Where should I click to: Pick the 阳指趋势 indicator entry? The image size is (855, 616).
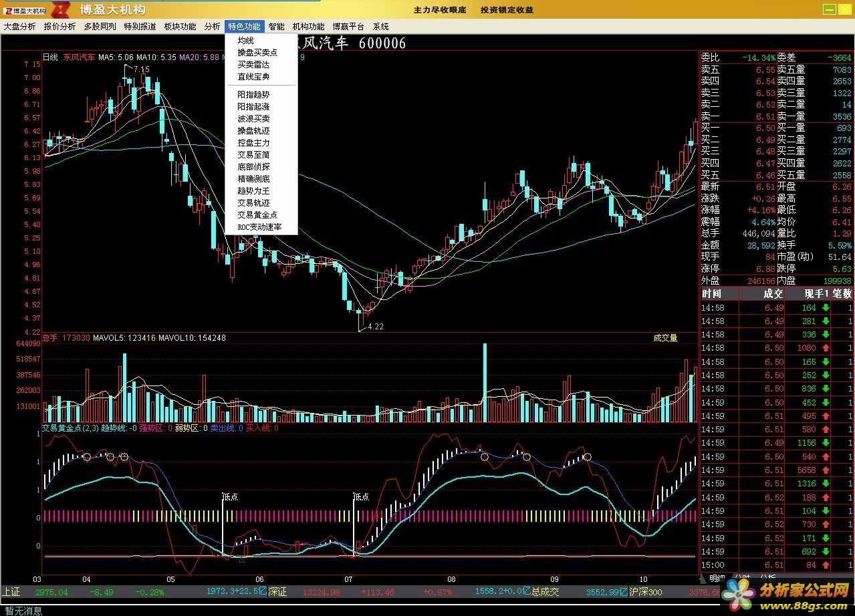[261, 95]
